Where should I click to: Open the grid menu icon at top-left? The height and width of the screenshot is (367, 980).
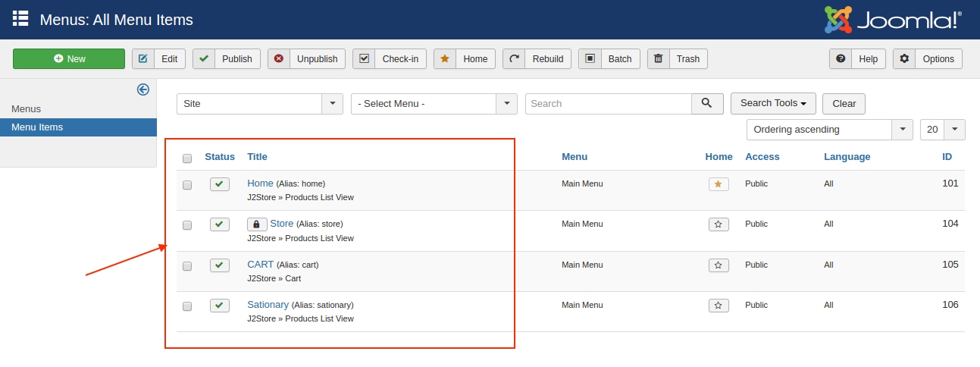coord(20,19)
